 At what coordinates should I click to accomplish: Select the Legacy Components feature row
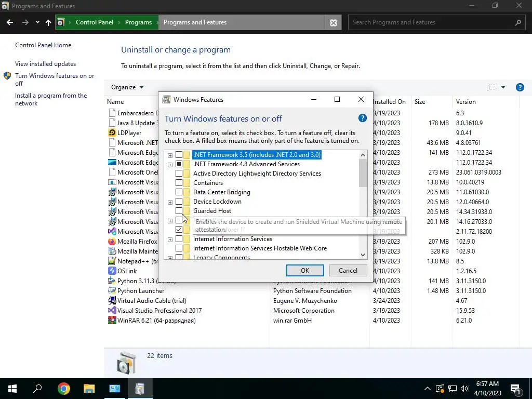[x=221, y=257]
